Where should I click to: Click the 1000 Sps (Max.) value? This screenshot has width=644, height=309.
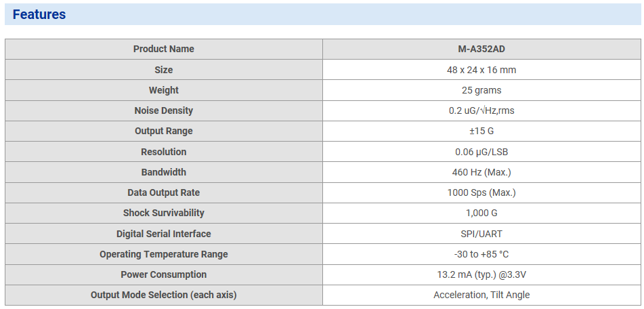(481, 192)
